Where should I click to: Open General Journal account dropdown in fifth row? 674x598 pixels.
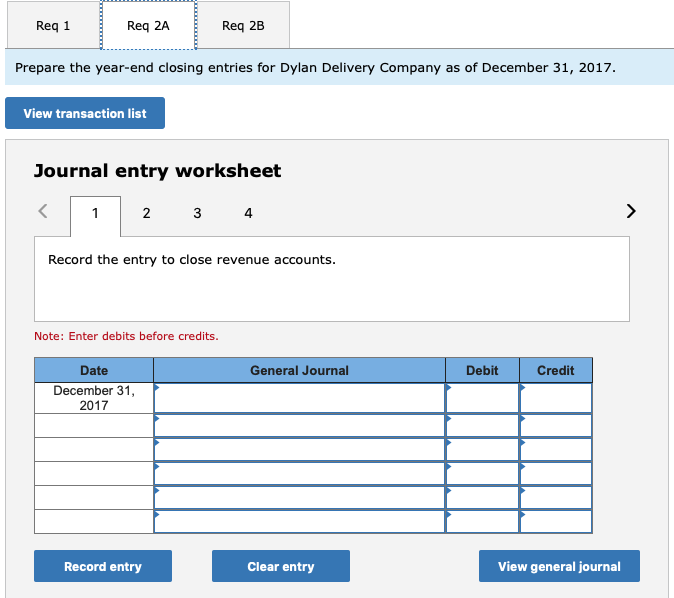tap(299, 498)
